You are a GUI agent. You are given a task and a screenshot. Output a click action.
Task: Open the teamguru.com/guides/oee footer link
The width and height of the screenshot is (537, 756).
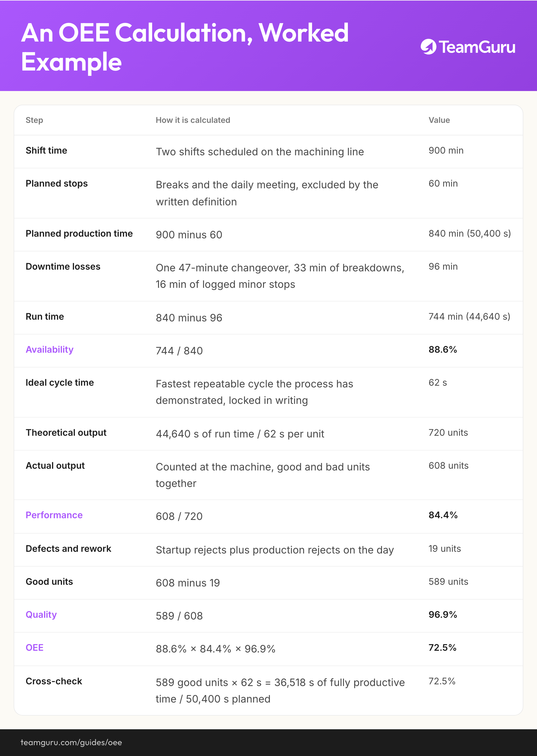(71, 742)
